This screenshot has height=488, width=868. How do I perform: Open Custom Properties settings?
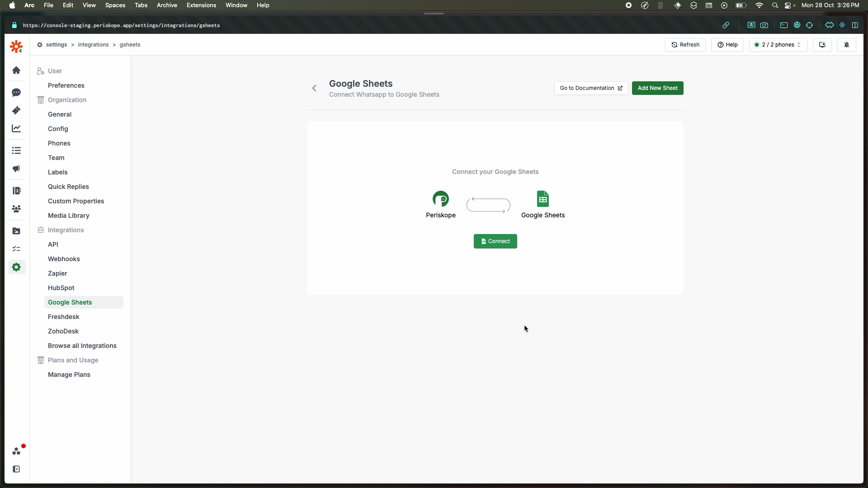click(x=76, y=201)
